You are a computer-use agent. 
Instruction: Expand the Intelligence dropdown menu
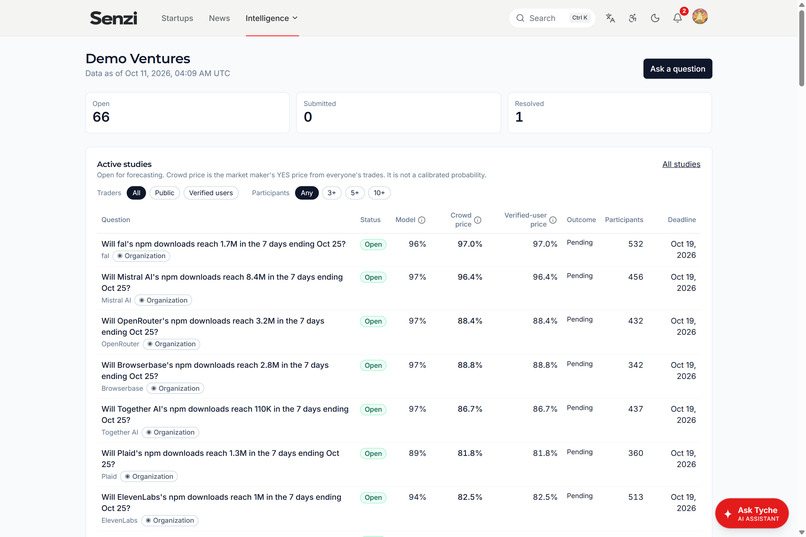click(271, 18)
